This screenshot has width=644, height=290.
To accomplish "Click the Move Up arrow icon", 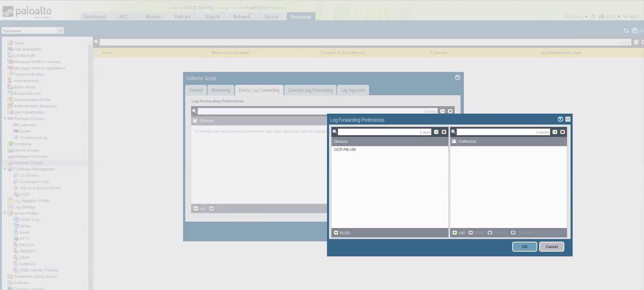I will click(x=490, y=233).
